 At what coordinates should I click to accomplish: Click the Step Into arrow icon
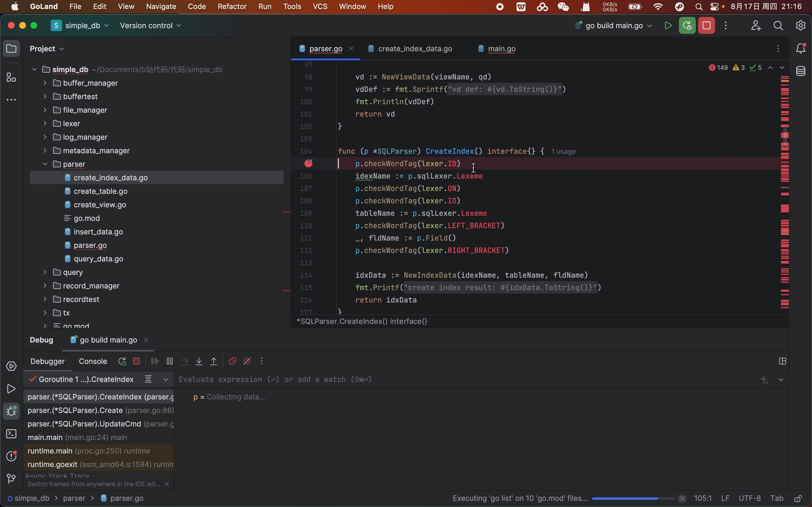pyautogui.click(x=199, y=361)
